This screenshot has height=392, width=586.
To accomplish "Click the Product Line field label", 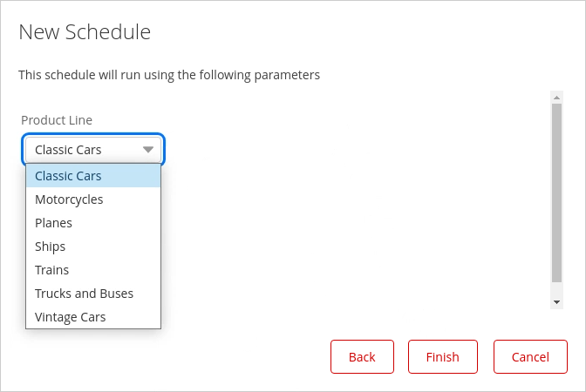I will coord(57,120).
